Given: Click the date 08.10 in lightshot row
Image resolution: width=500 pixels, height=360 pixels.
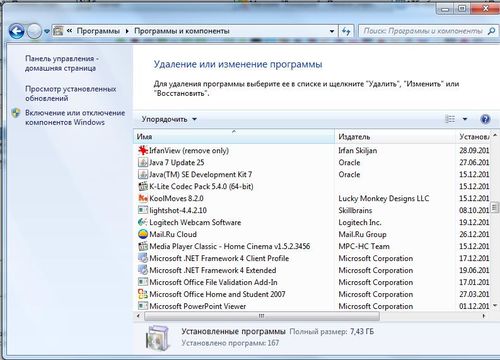Looking at the screenshot, I should pos(474,210).
